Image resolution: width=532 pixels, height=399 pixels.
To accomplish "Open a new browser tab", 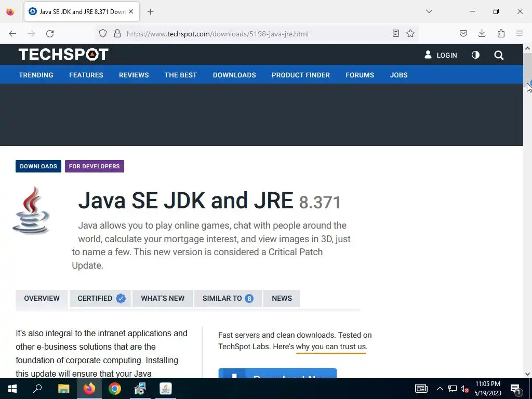I will coord(151,12).
